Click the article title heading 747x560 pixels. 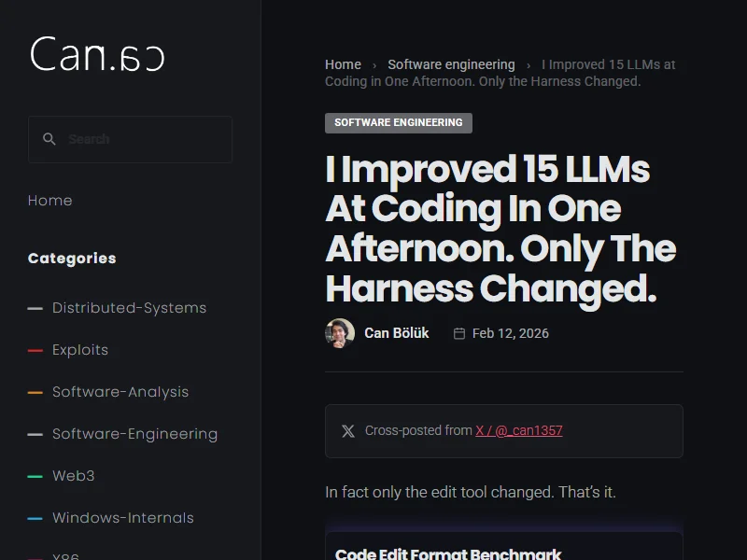[500, 229]
